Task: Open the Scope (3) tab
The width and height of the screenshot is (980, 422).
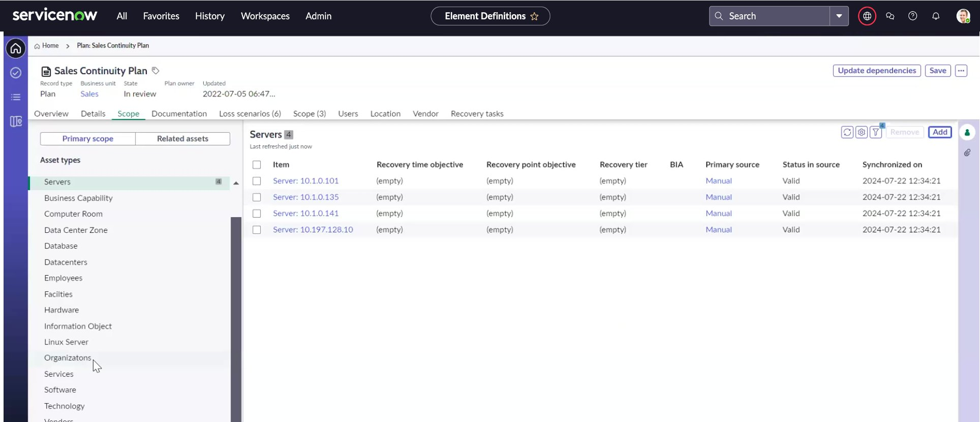Action: tap(310, 114)
